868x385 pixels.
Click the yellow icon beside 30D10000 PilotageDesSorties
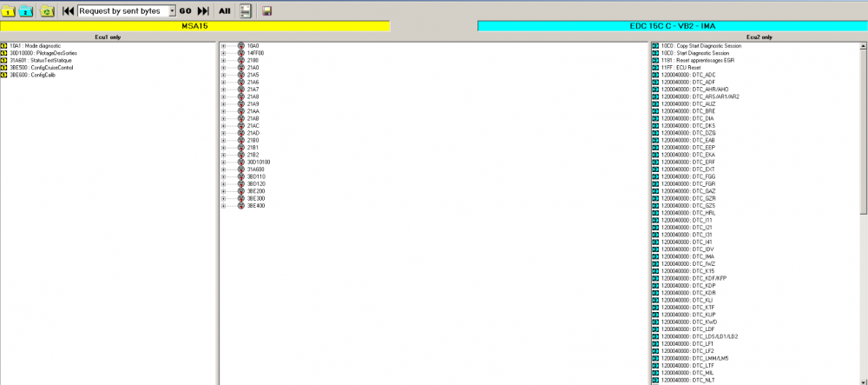[x=3, y=53]
